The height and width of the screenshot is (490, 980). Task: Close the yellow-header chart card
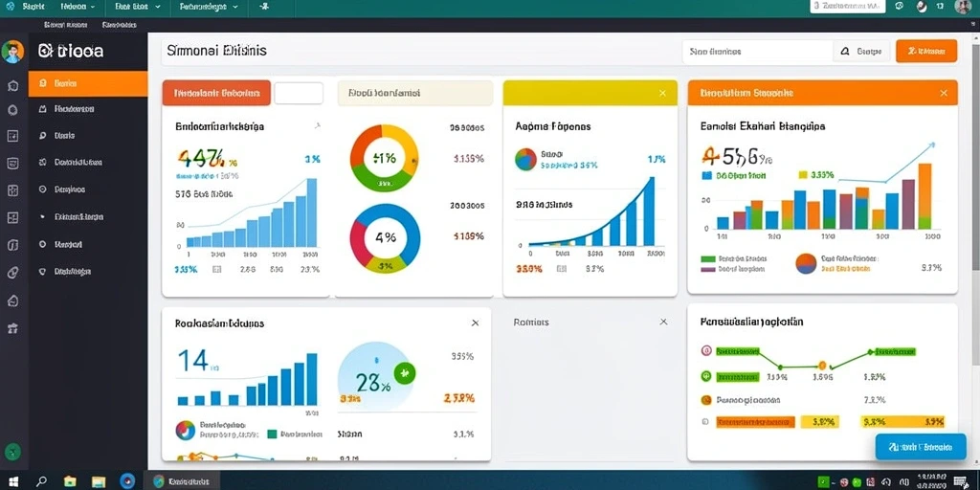point(662,93)
